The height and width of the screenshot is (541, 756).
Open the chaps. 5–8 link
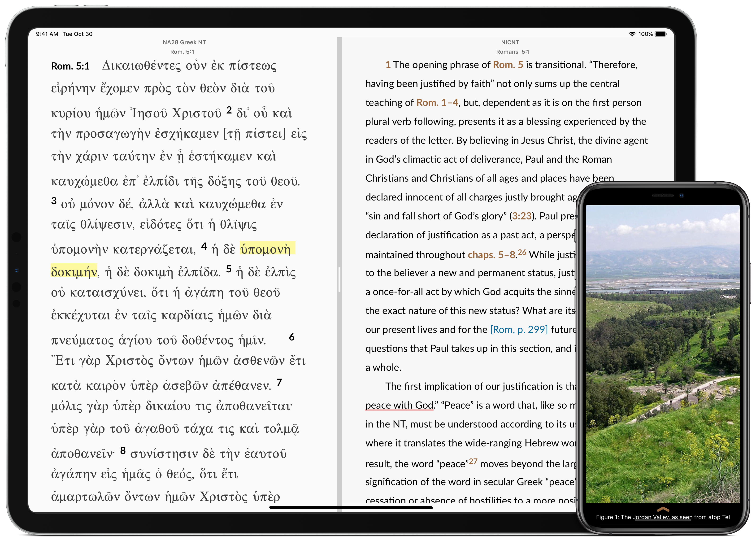[491, 255]
